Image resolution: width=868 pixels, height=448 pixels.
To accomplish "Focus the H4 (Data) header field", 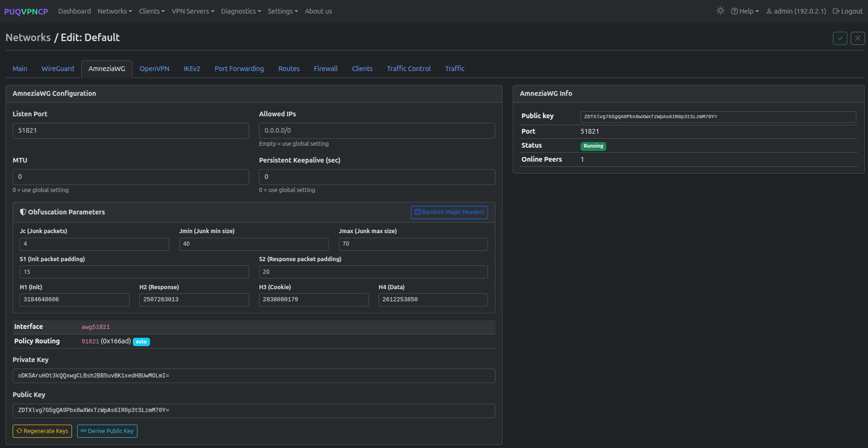I will pos(433,300).
